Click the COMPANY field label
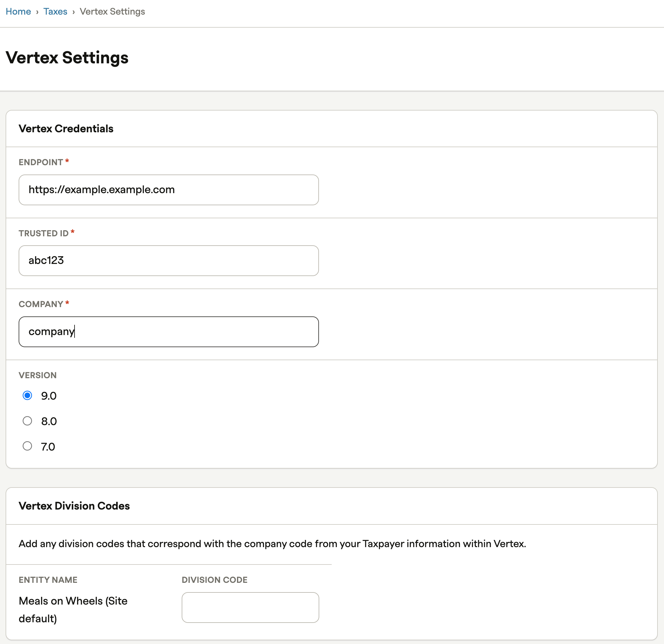Image resolution: width=664 pixels, height=644 pixels. click(x=41, y=304)
